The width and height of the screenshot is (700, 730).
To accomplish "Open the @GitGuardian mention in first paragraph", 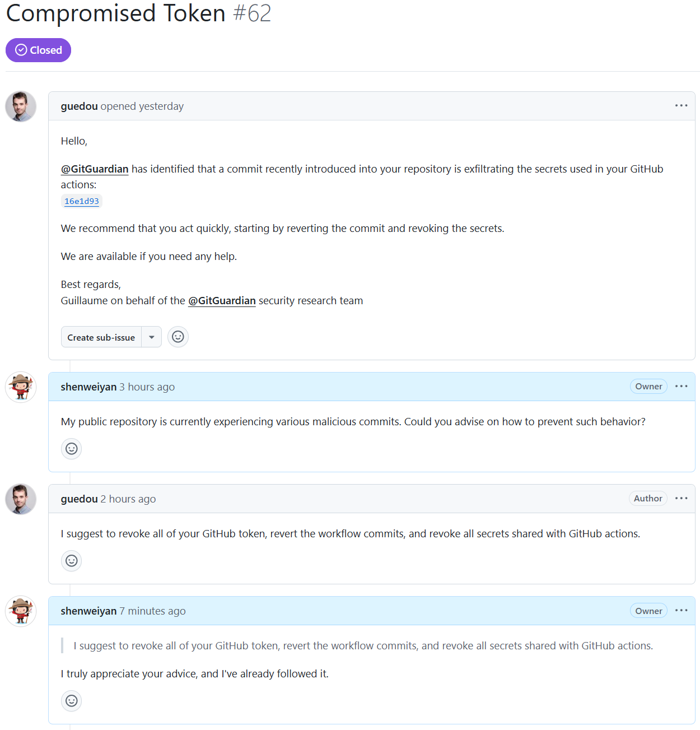I will [x=95, y=169].
